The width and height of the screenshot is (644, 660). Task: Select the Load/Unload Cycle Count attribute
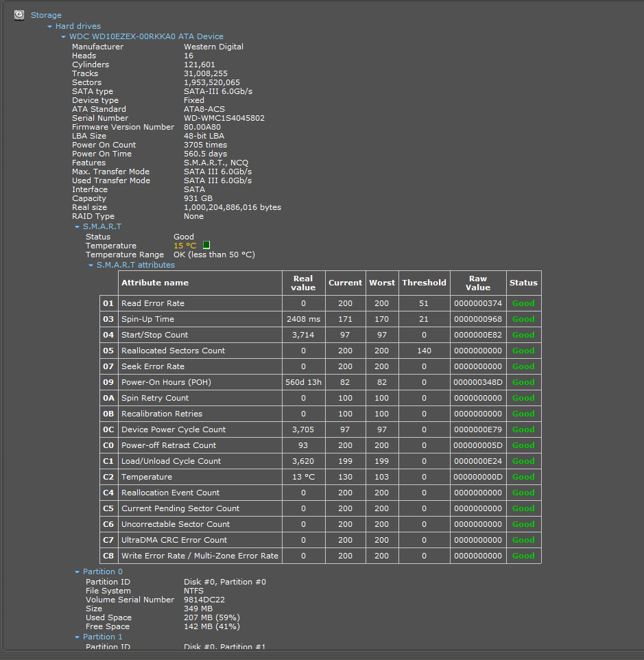[x=171, y=461]
